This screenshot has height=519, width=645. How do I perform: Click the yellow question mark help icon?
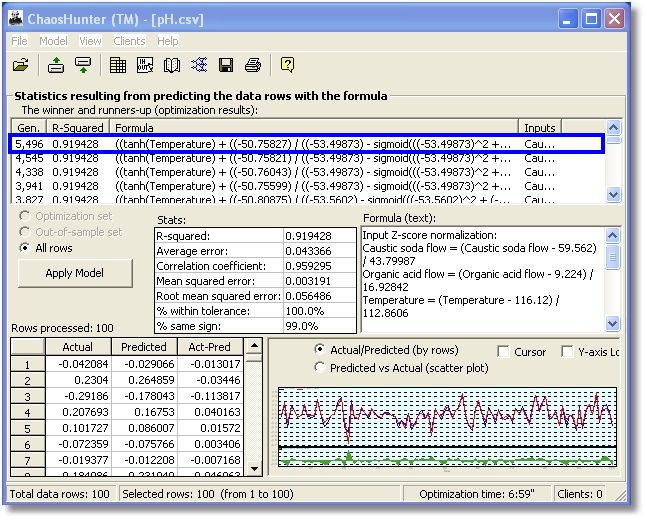click(x=287, y=65)
